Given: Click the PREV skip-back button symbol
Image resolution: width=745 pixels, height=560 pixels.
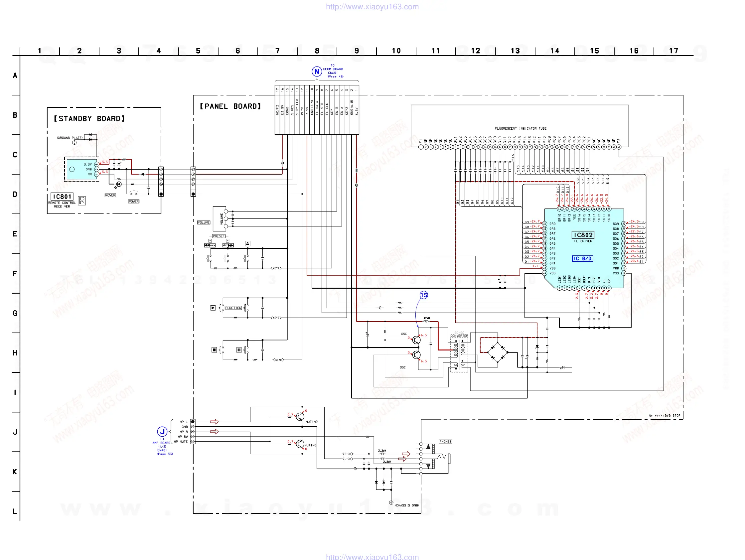Looking at the screenshot, I should pos(210,245).
